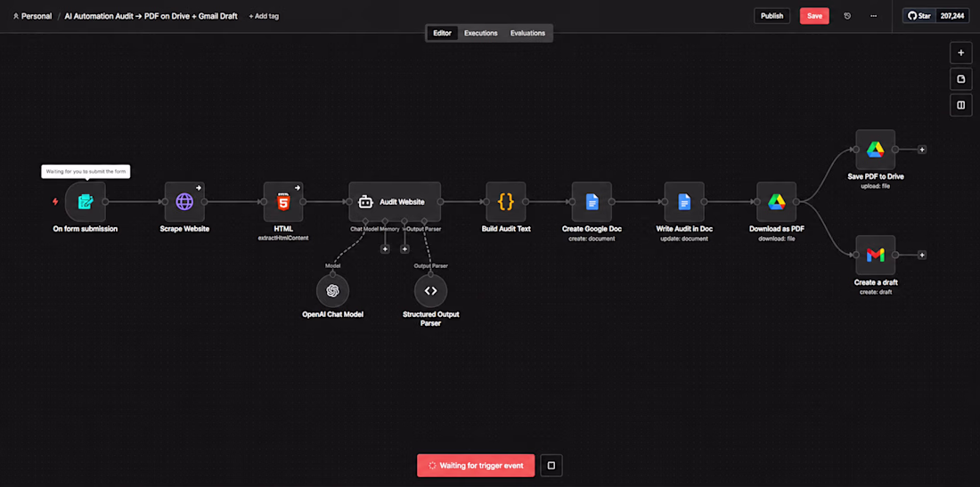Click the Scrape Website output arrow badge
The image size is (980, 487).
tap(198, 187)
